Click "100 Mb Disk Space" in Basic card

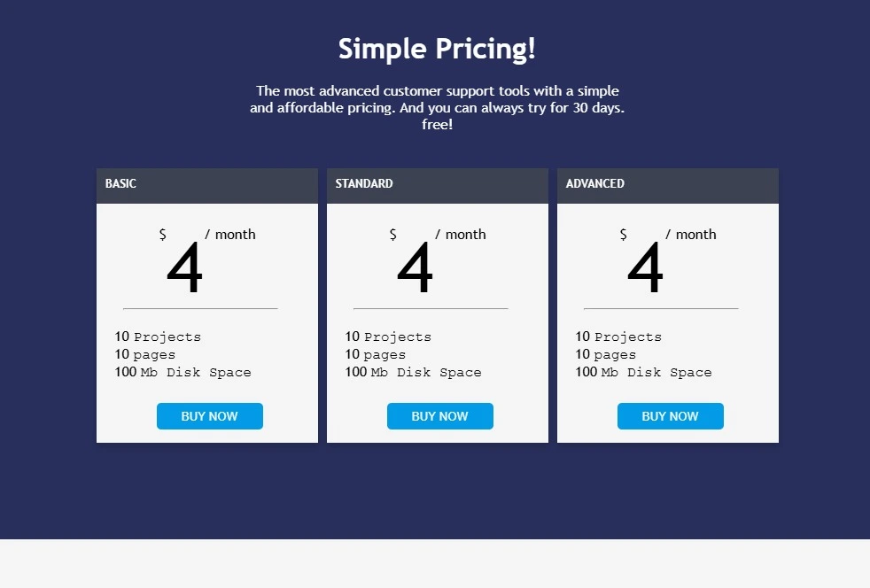[x=183, y=372]
